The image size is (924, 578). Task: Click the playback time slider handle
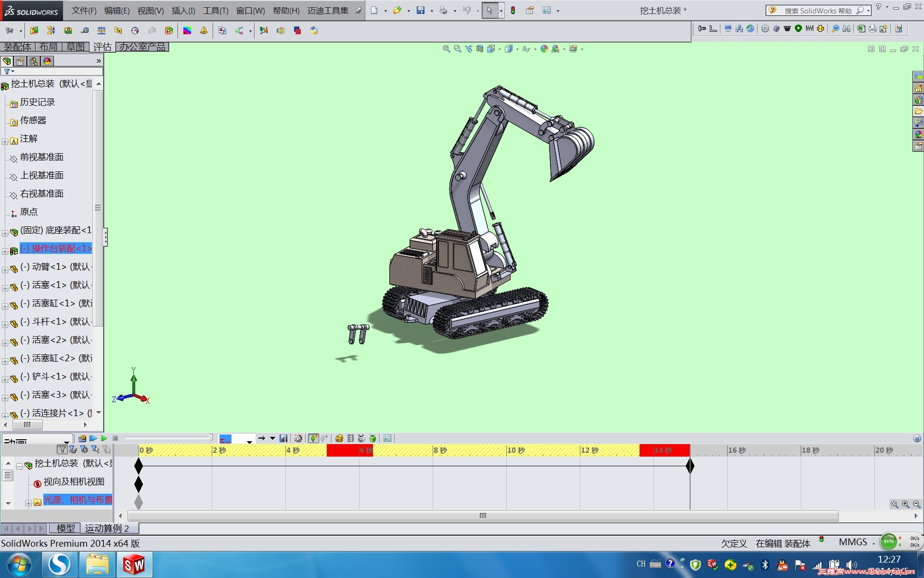tap(211, 438)
